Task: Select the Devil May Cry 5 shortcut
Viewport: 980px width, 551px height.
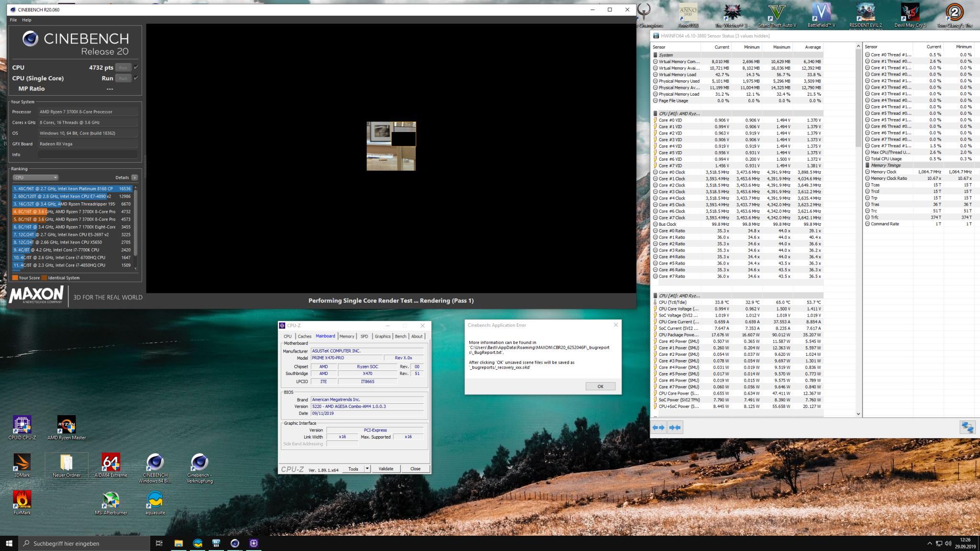Action: coord(910,15)
